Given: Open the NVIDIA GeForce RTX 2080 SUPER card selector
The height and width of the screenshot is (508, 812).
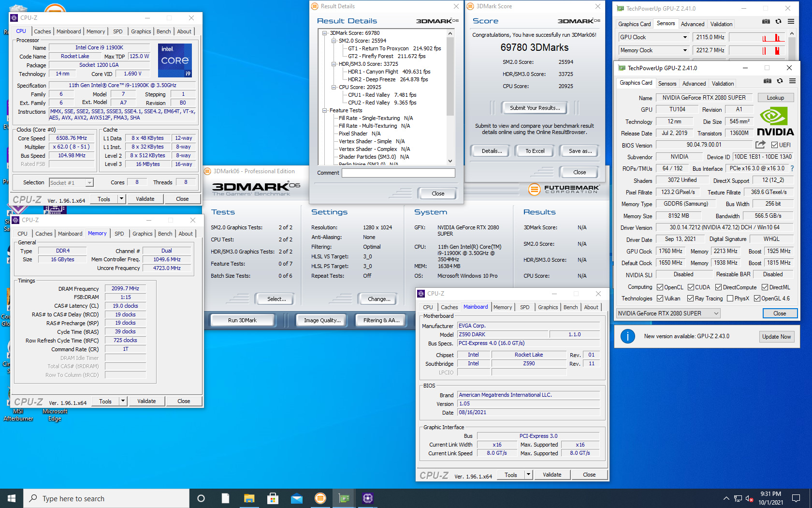Looking at the screenshot, I should tap(668, 314).
